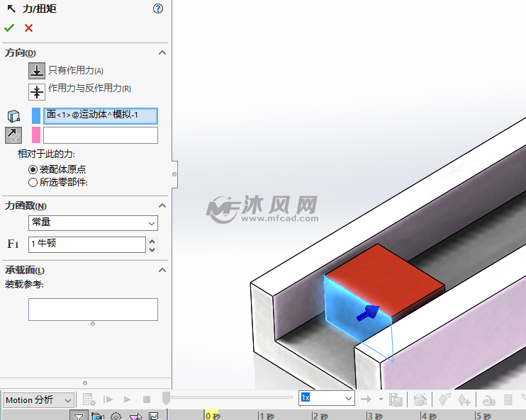Collapse the 方向(D) section
The width and height of the screenshot is (526, 420).
[162, 52]
